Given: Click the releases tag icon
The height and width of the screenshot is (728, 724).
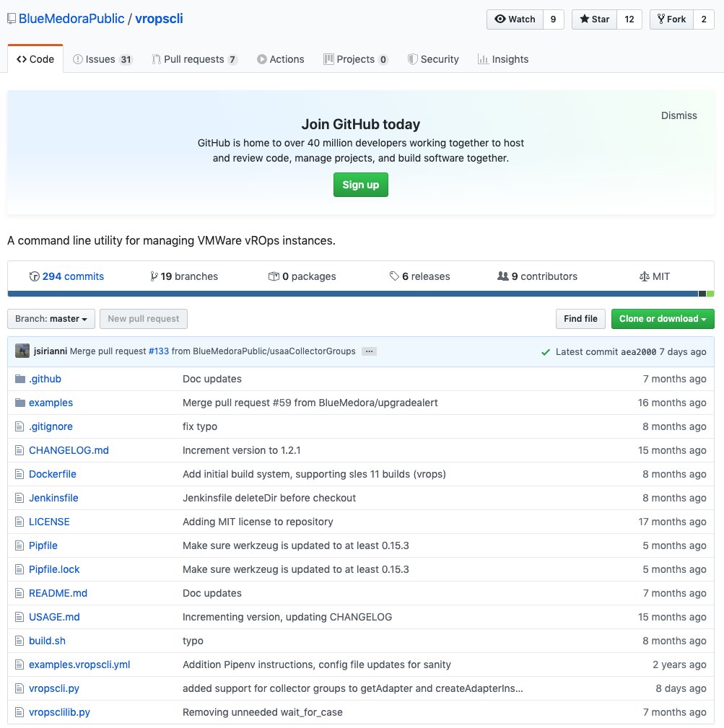Looking at the screenshot, I should pyautogui.click(x=394, y=276).
